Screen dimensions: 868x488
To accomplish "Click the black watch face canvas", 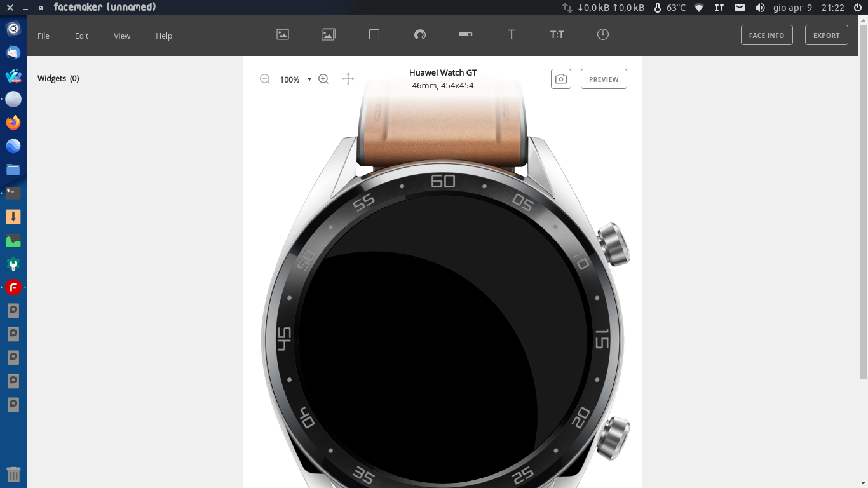I will coord(443,340).
